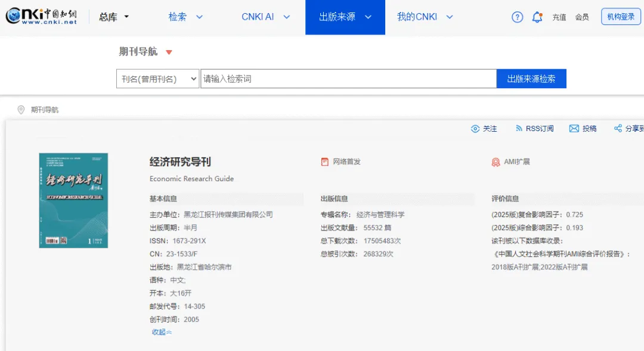Click the RSS订阅 feed icon

click(519, 129)
